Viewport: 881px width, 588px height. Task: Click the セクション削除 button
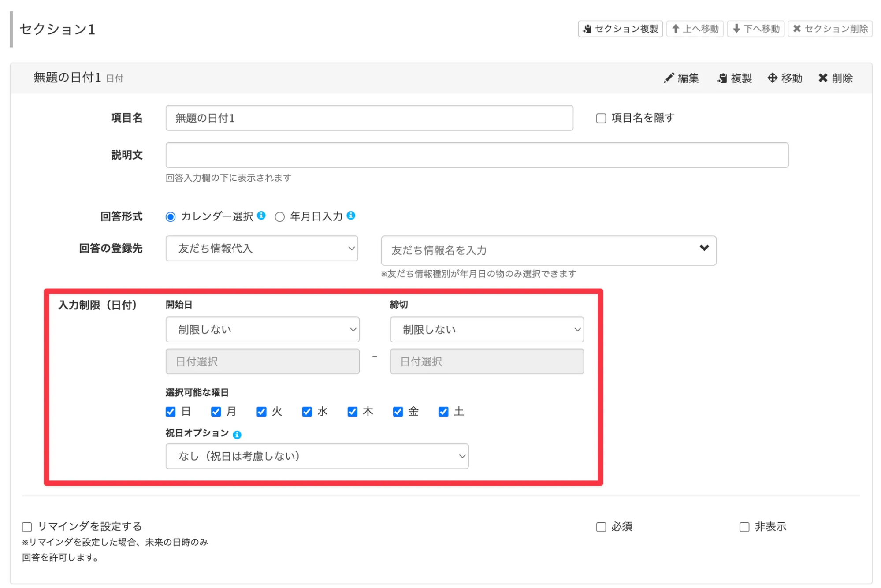[830, 29]
